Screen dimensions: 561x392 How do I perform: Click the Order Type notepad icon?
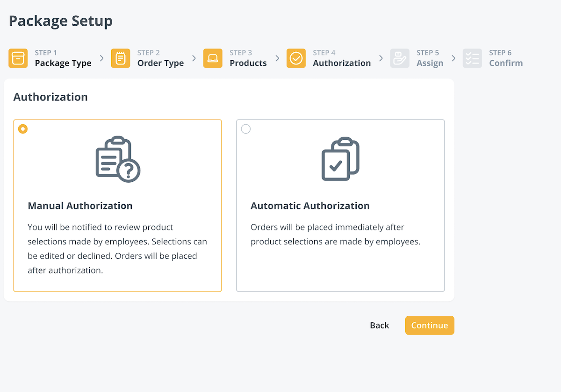(x=121, y=58)
